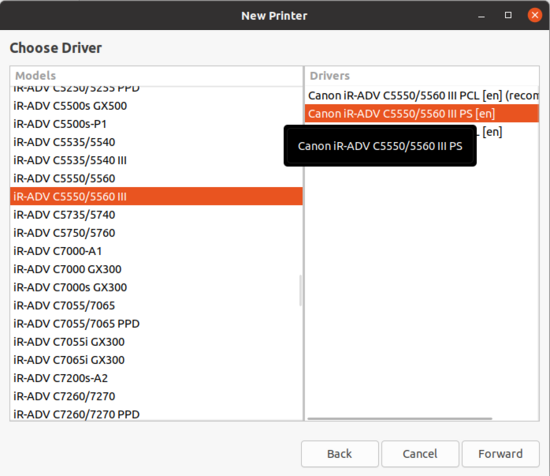Close the New Printer window
Image resolution: width=550 pixels, height=476 pixels.
(x=535, y=15)
